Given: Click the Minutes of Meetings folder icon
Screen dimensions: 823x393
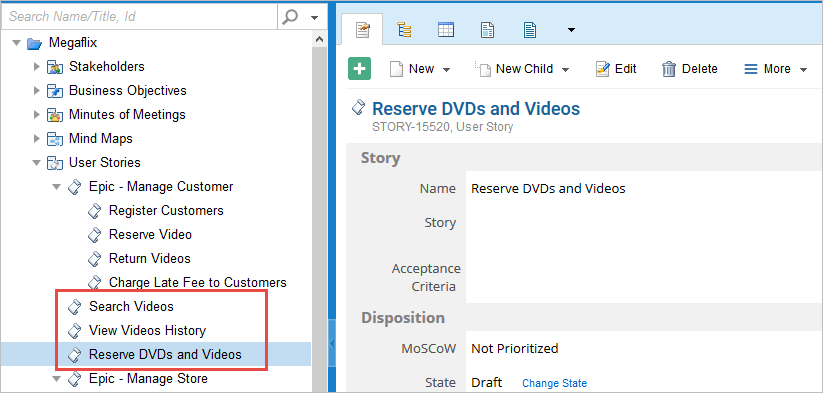Looking at the screenshot, I should [x=55, y=115].
